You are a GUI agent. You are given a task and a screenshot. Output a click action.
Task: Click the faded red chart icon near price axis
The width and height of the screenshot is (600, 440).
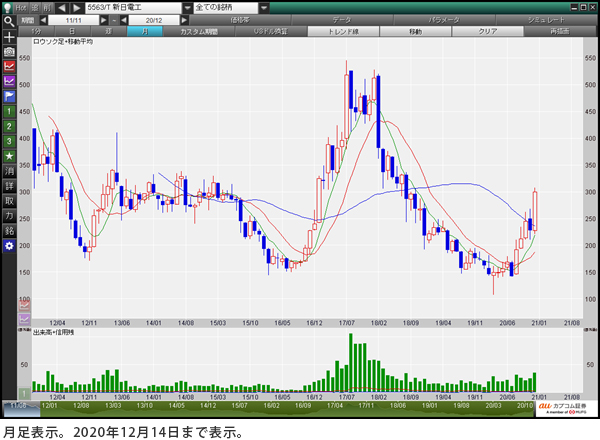(24, 306)
